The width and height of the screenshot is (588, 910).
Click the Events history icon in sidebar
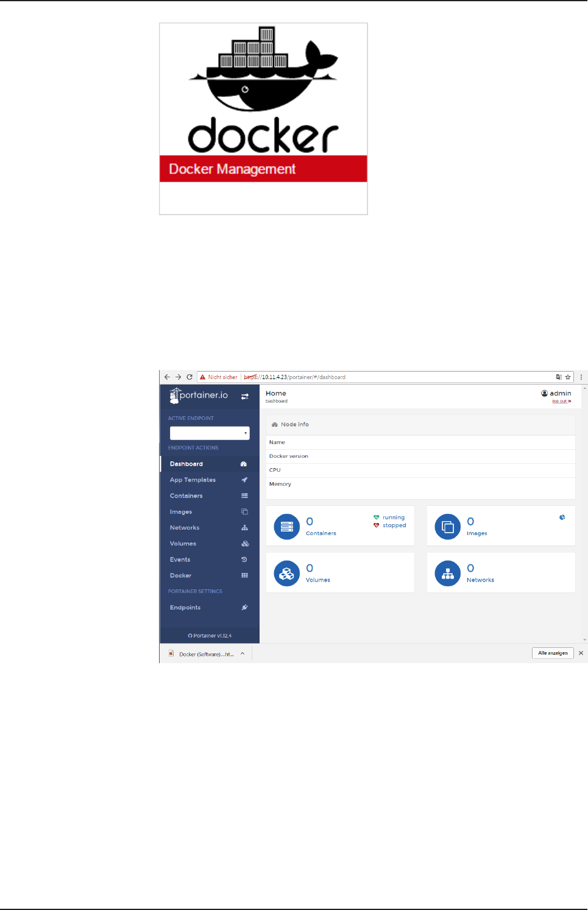point(244,559)
